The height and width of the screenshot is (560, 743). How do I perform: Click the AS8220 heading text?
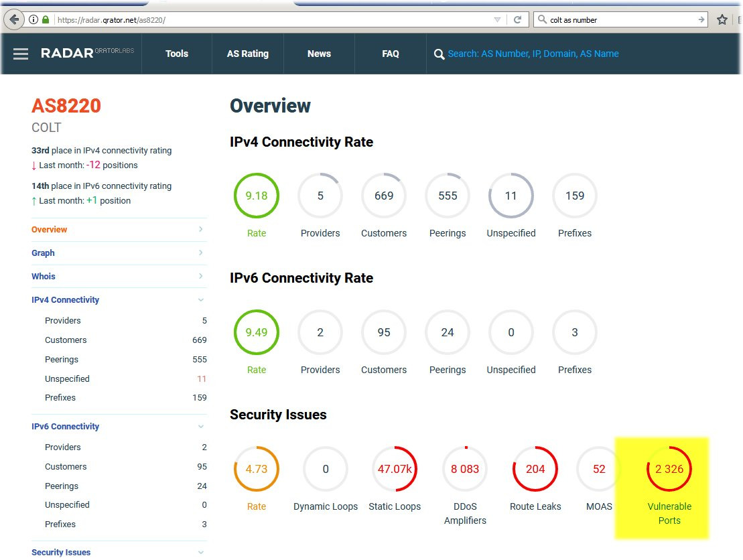pos(66,106)
